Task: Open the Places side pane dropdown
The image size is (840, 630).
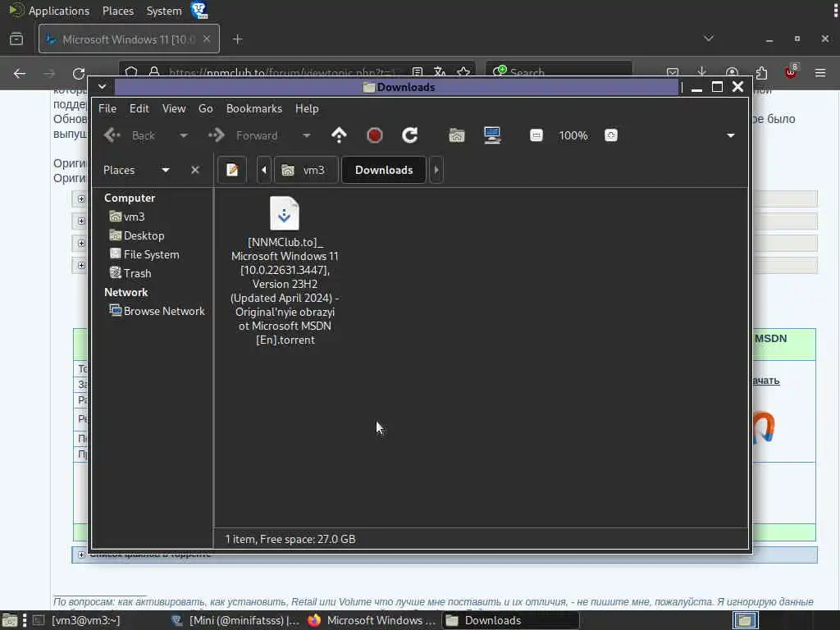Action: 166,170
